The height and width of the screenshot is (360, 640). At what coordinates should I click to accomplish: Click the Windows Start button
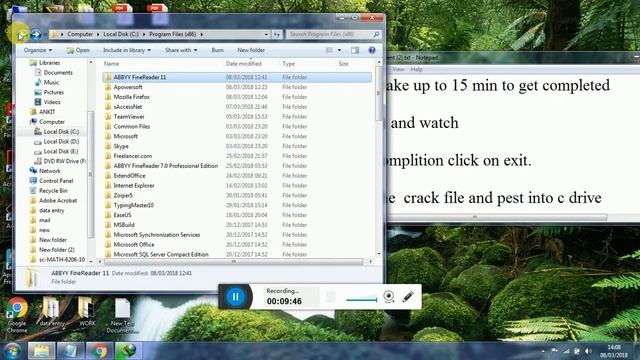pos(12,351)
